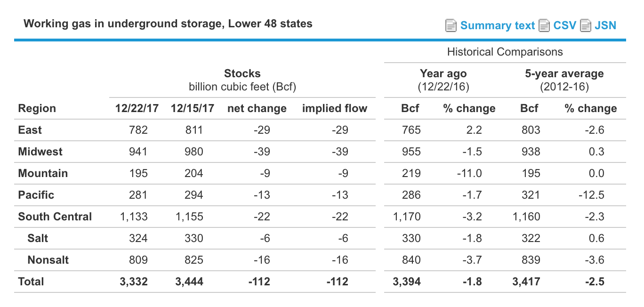Click the Stocks section heading

tap(242, 73)
